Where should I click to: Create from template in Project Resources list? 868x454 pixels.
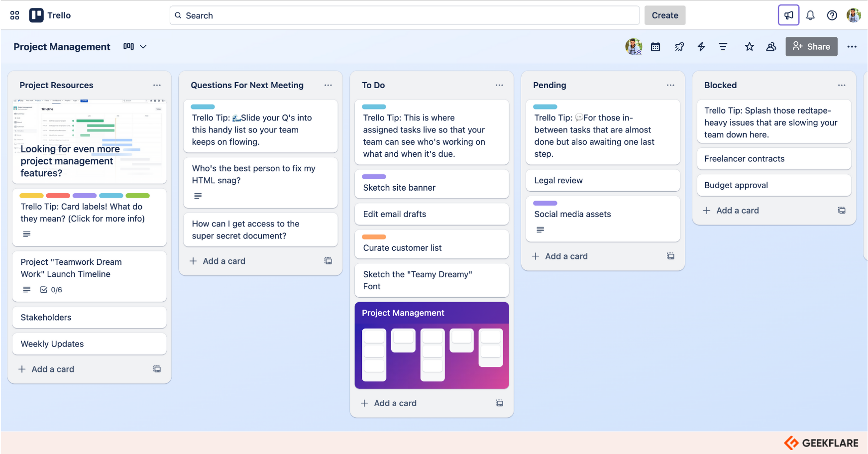click(157, 369)
